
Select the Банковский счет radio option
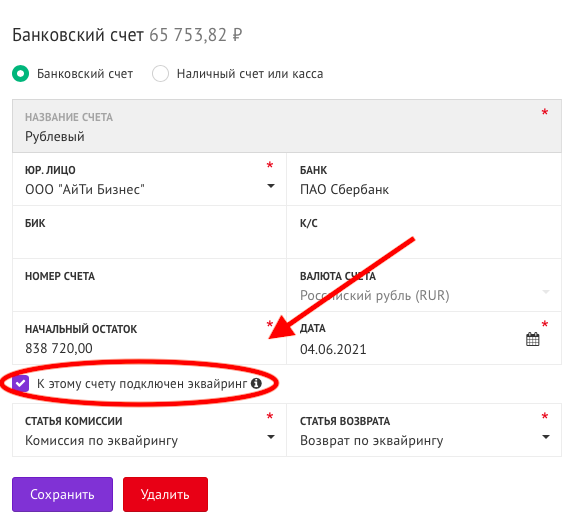pyautogui.click(x=20, y=74)
